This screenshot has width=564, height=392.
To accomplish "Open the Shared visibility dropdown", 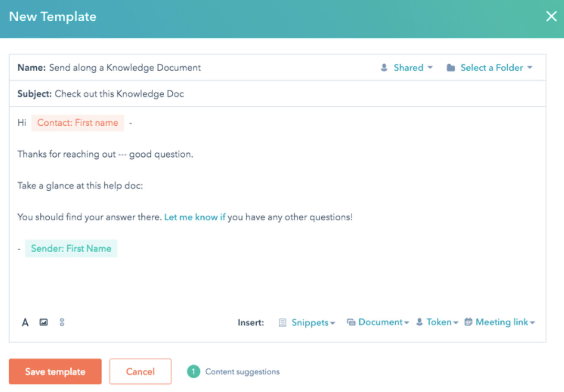I will point(409,67).
